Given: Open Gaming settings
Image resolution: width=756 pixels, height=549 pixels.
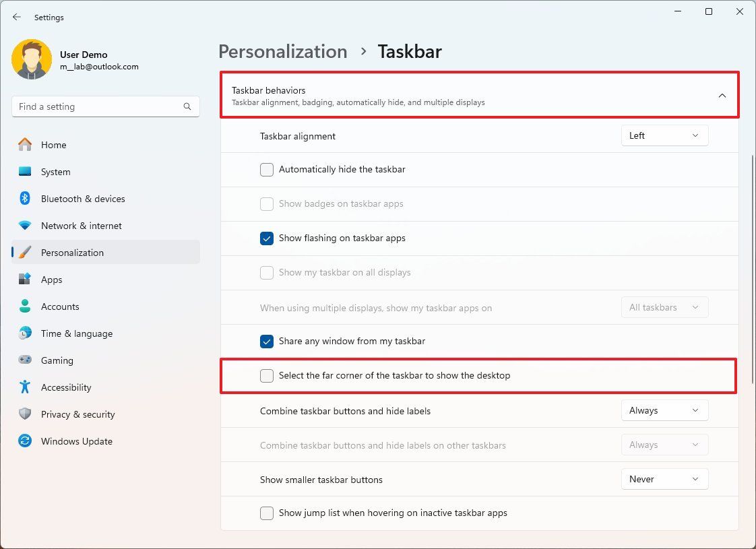Looking at the screenshot, I should 57,360.
